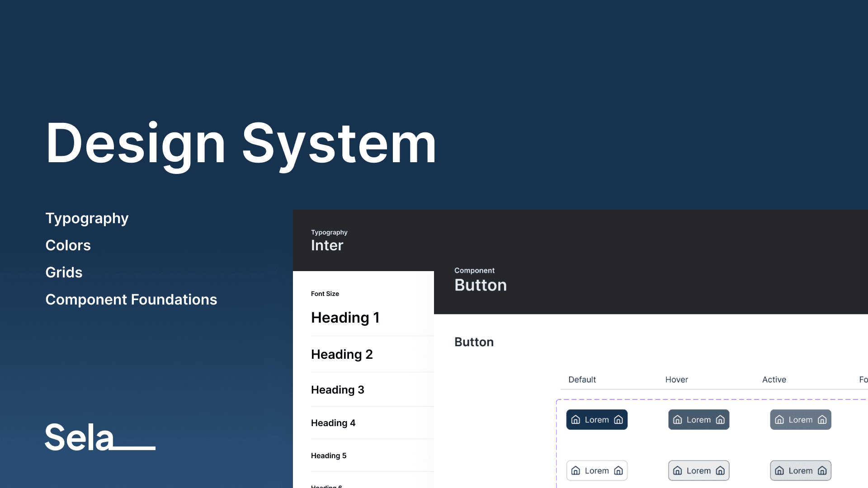Click left home icon in dark Default button
The height and width of the screenshot is (488, 868).
(576, 420)
